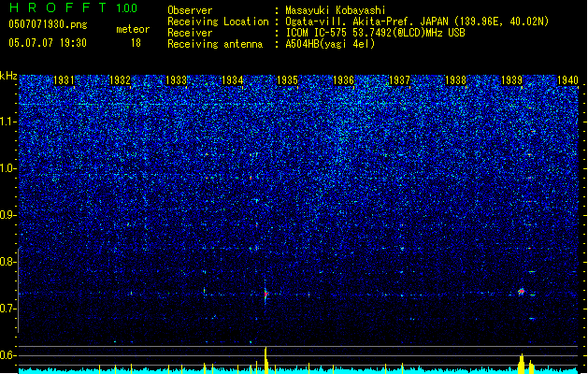Viewport: 588px width, 374px height.
Task: Select the filename 0507071930.png
Action: [48, 24]
